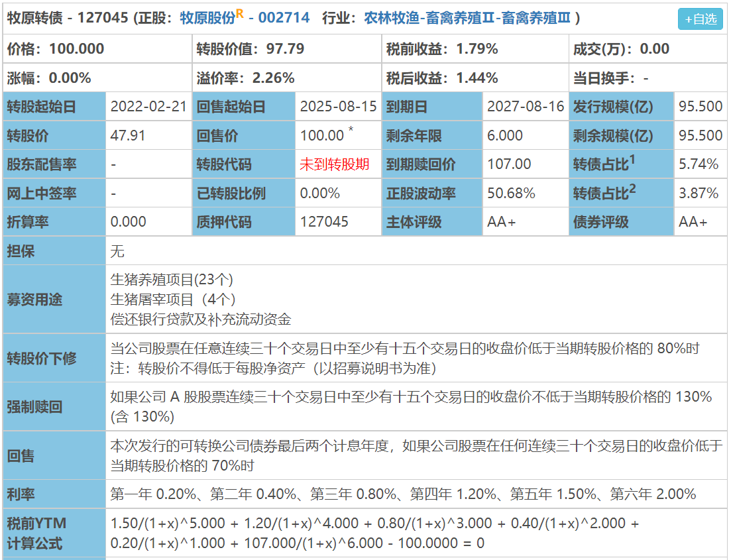
Task: Click the 溢价率 2.26% cell
Action: pyautogui.click(x=286, y=78)
